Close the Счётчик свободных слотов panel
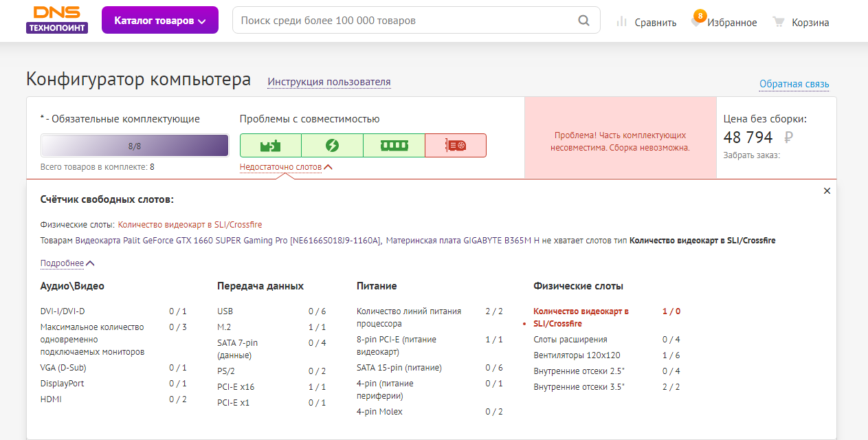Image resolution: width=868 pixels, height=440 pixels. coord(827,191)
